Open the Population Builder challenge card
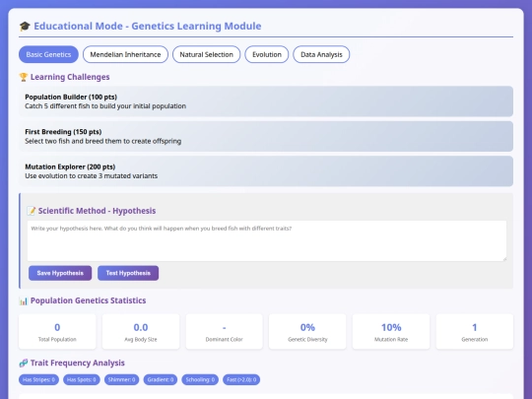 [x=266, y=101]
